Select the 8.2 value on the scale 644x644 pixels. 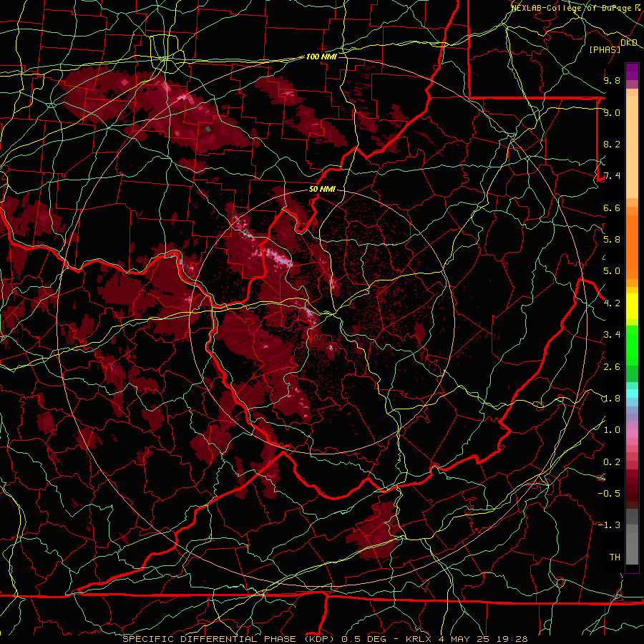612,144
